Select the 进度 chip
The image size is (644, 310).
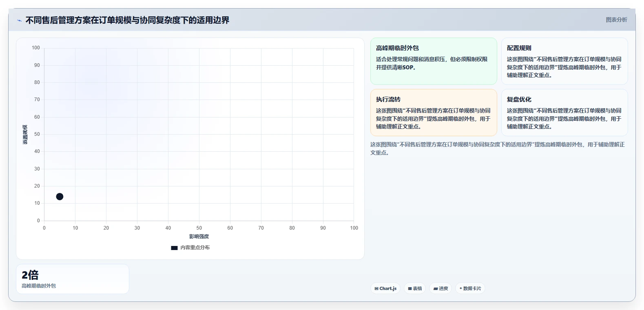[x=440, y=288]
